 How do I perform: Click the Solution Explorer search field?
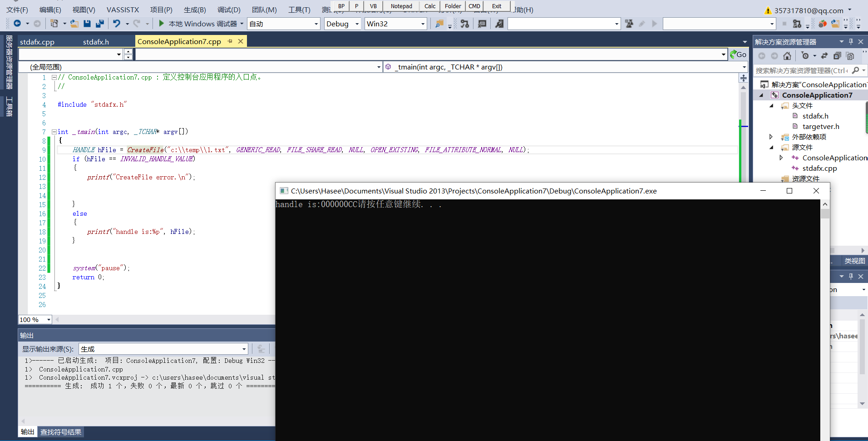802,70
